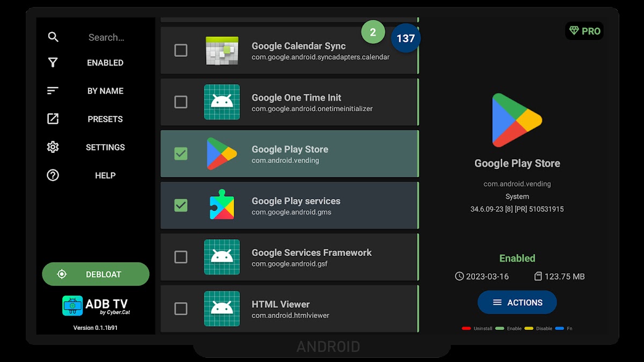The height and width of the screenshot is (362, 644).
Task: Open the ENABLED filter selector
Action: point(105,63)
